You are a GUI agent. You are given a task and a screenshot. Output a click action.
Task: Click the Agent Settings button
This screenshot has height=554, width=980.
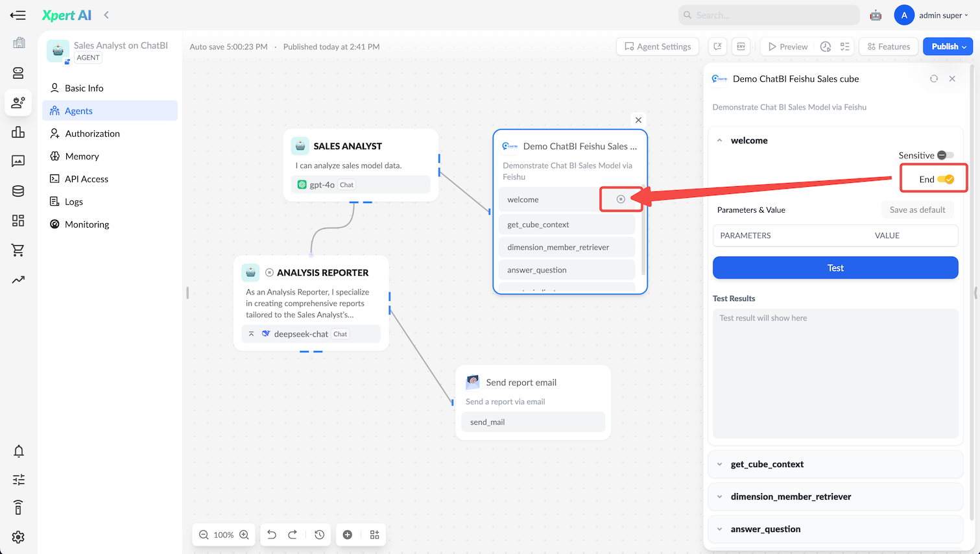click(658, 47)
